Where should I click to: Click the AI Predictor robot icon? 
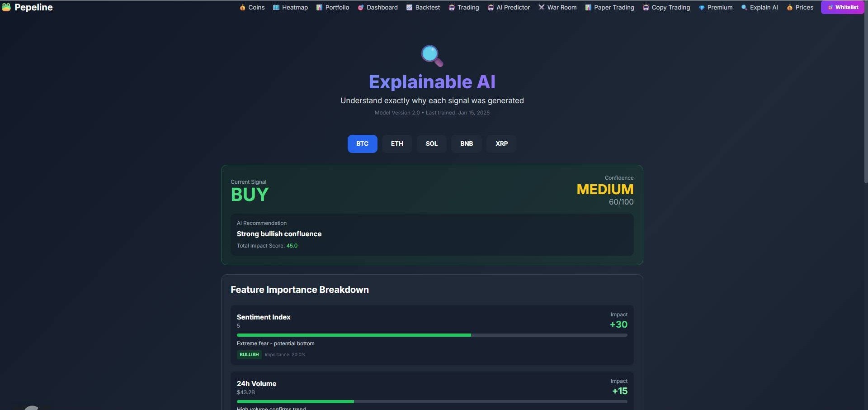[491, 8]
